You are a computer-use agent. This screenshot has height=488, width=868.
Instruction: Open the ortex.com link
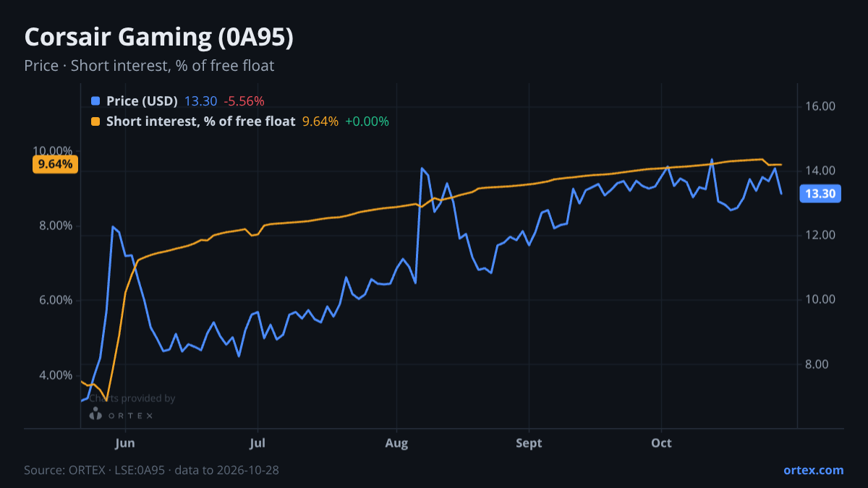[814, 470]
